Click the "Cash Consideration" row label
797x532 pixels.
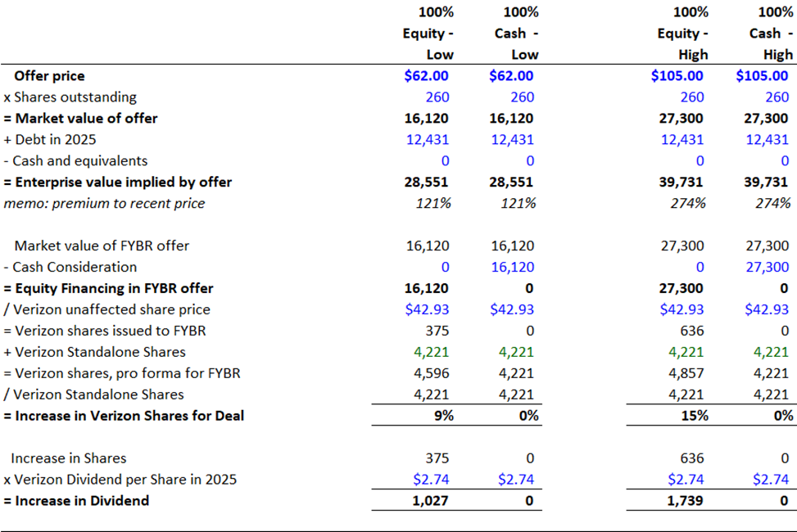coord(75,267)
